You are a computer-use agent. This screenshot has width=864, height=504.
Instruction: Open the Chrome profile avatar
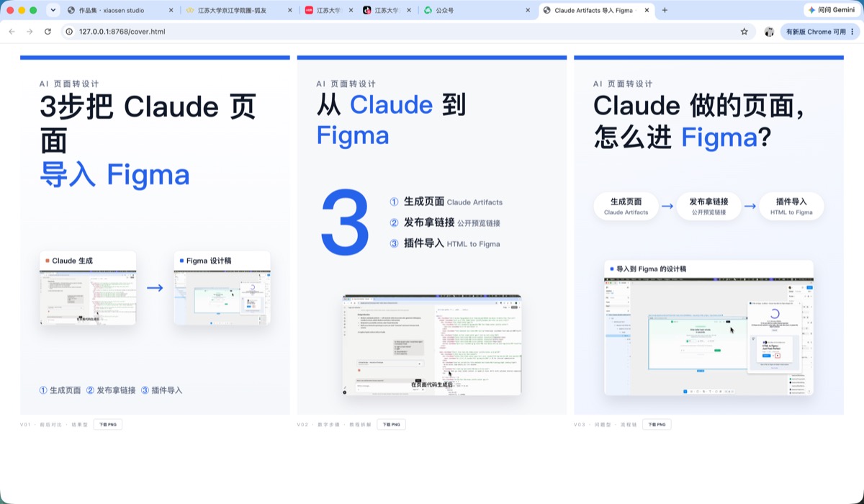tap(769, 32)
